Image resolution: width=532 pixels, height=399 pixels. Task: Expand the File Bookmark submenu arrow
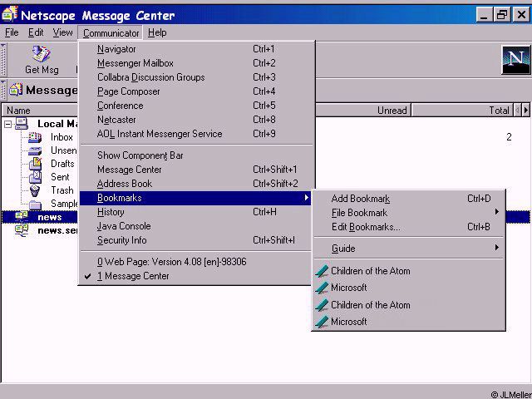coord(497,212)
